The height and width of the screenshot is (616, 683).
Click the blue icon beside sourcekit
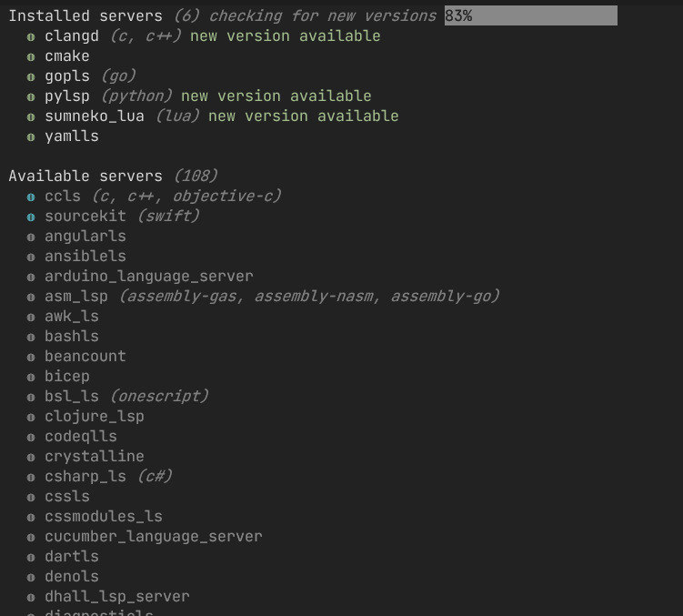click(x=31, y=217)
